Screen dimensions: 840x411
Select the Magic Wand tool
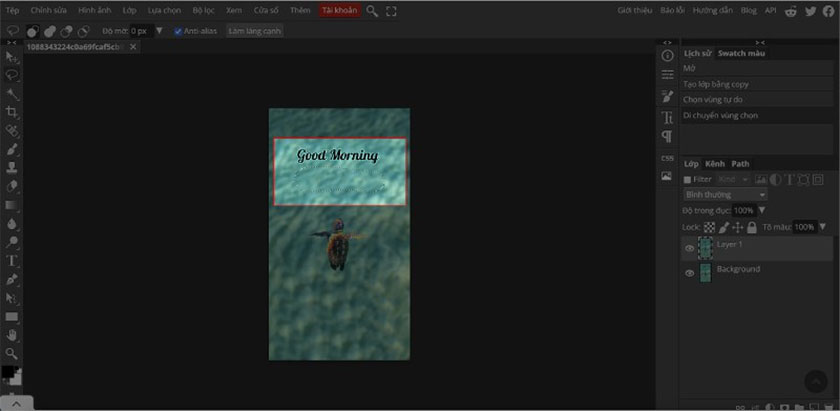[11, 94]
